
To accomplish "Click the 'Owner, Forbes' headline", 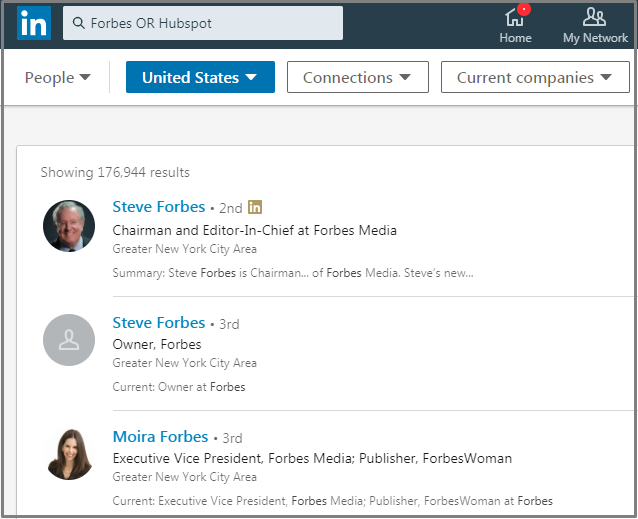I will click(x=157, y=345).
